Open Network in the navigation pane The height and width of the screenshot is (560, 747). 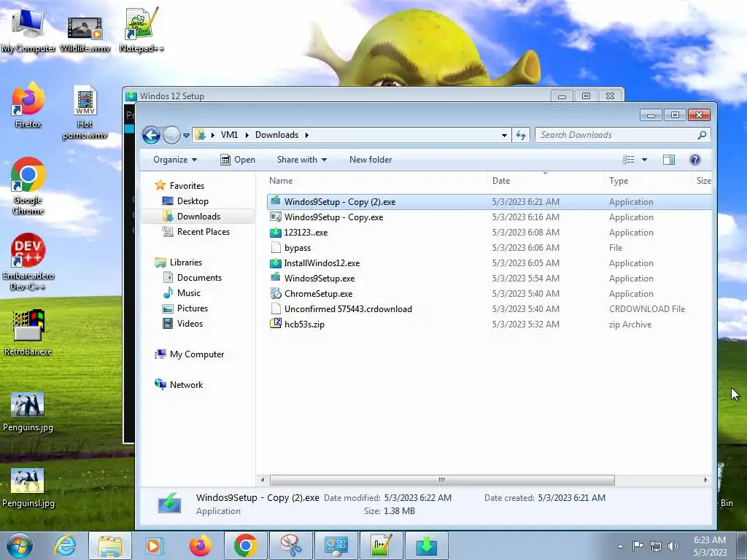pyautogui.click(x=186, y=385)
